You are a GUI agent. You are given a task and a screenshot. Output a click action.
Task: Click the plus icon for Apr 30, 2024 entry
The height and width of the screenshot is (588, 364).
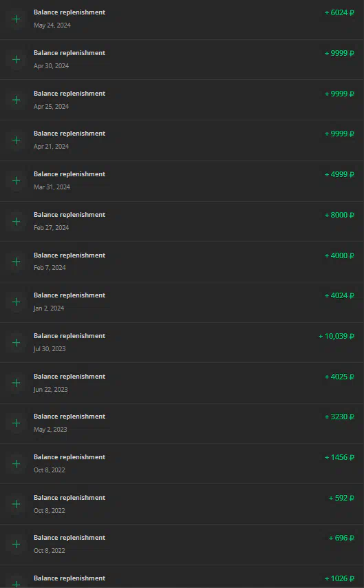point(16,59)
